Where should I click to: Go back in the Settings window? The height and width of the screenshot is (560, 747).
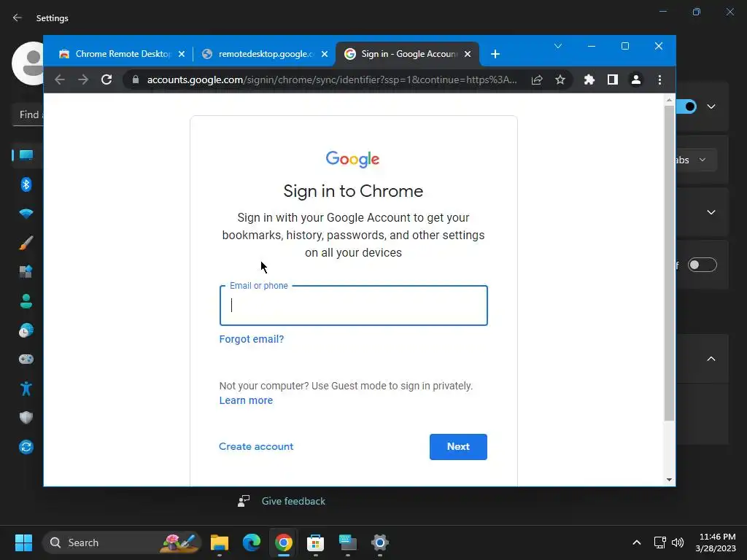pyautogui.click(x=18, y=18)
